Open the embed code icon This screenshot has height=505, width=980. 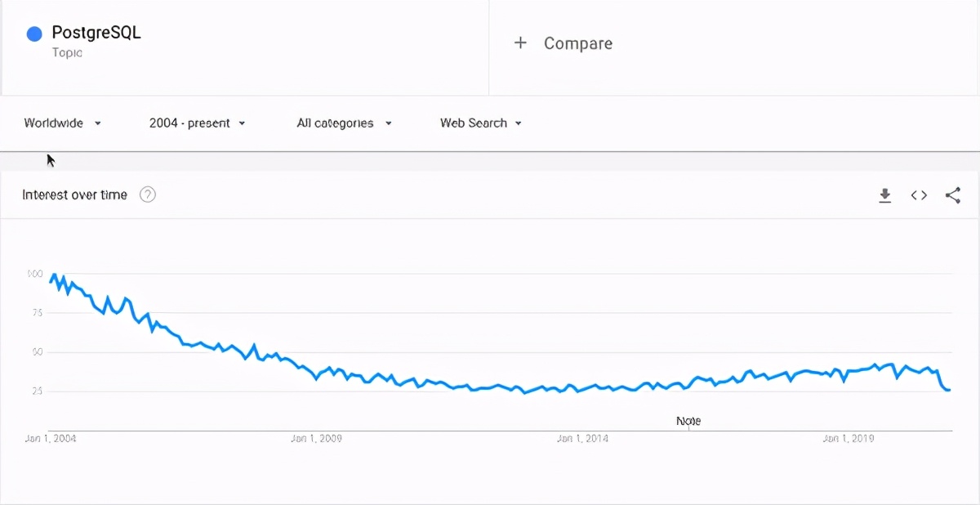pos(919,195)
